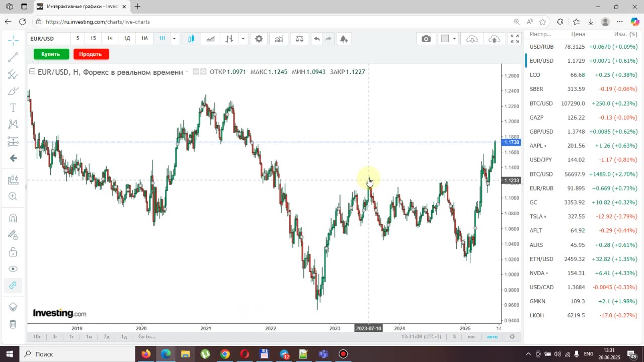Open chart properties gear
644x362 pixels.
point(259,39)
